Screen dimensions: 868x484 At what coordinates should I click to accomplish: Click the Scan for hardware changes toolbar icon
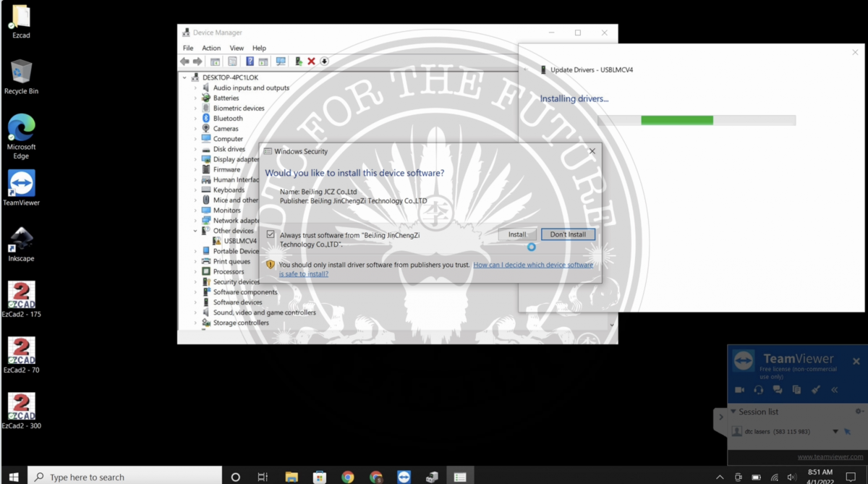281,61
